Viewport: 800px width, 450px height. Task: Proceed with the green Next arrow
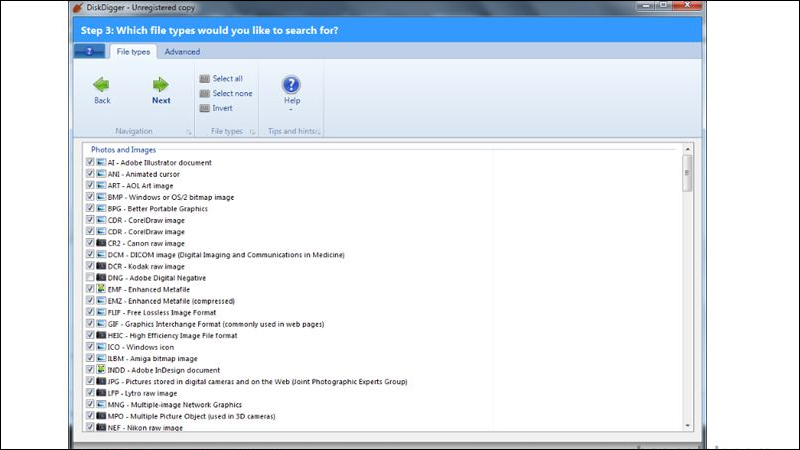pos(160,84)
